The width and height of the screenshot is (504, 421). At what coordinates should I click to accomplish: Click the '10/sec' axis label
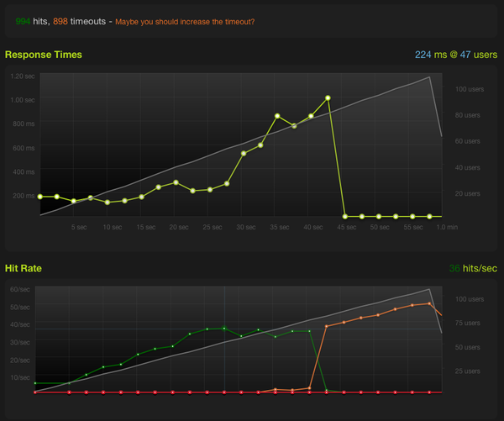point(20,377)
